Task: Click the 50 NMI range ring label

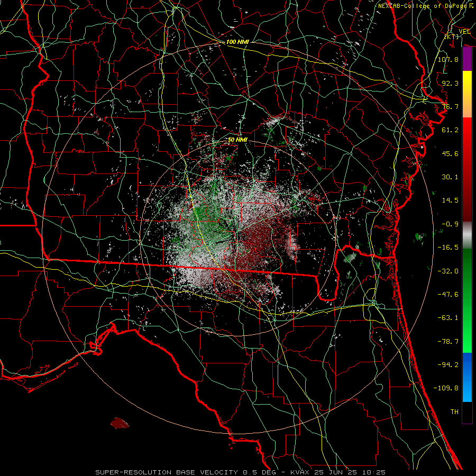Action: coord(237,140)
